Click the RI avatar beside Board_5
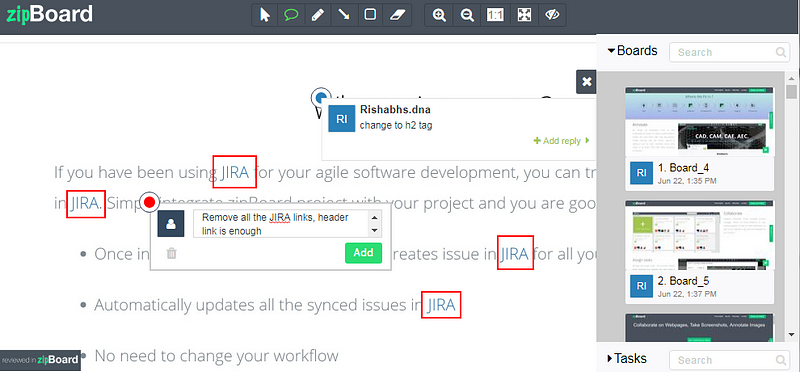This screenshot has height=372, width=800. [641, 286]
